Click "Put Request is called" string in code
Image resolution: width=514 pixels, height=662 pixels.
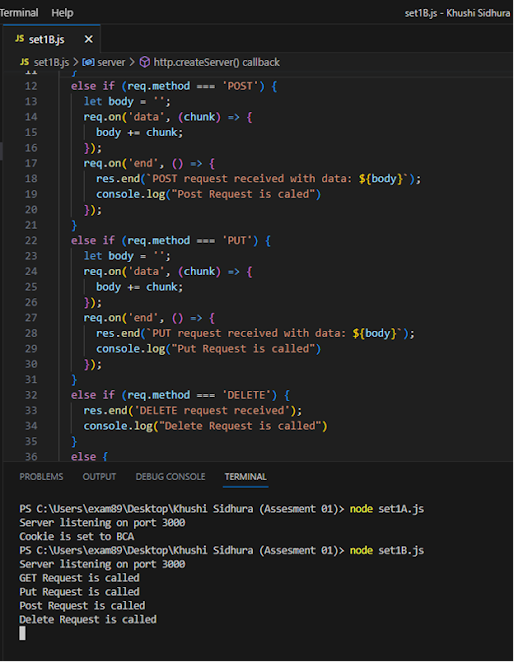[x=243, y=349]
